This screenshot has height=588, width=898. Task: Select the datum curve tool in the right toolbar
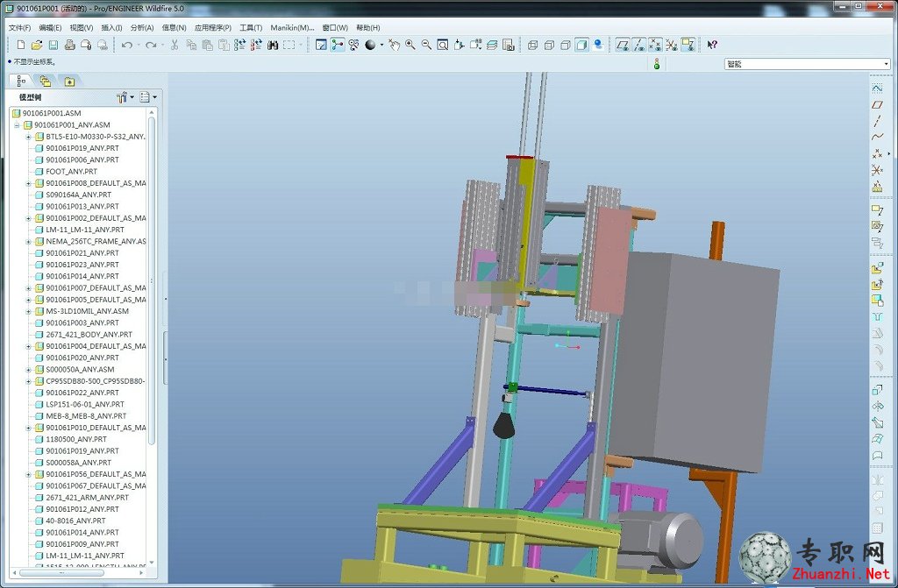click(877, 137)
